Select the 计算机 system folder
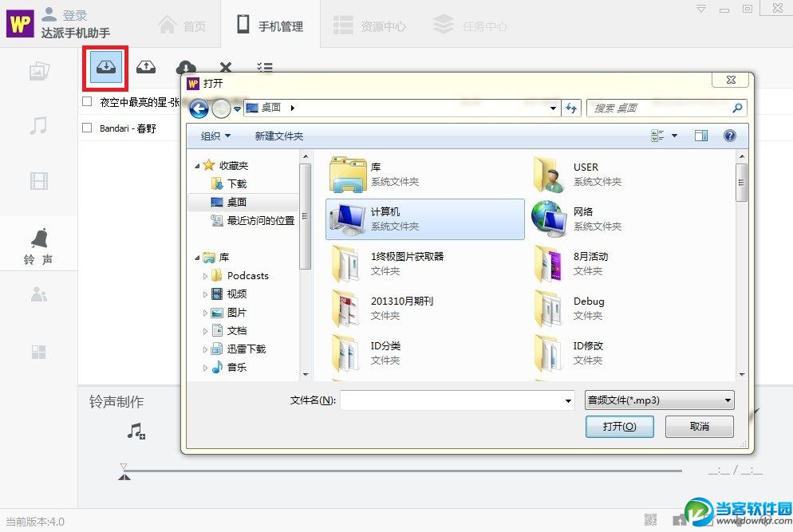793x532 pixels. 425,219
